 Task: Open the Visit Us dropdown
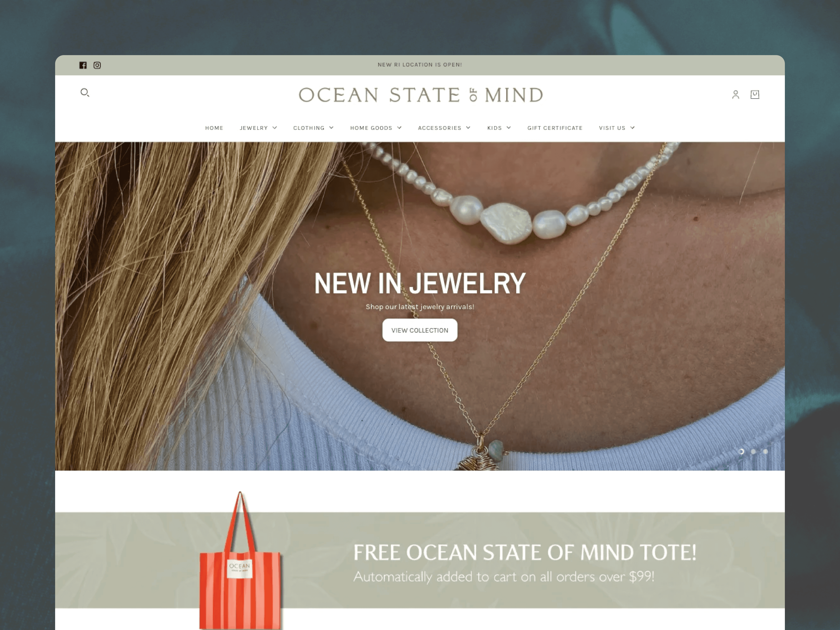617,128
